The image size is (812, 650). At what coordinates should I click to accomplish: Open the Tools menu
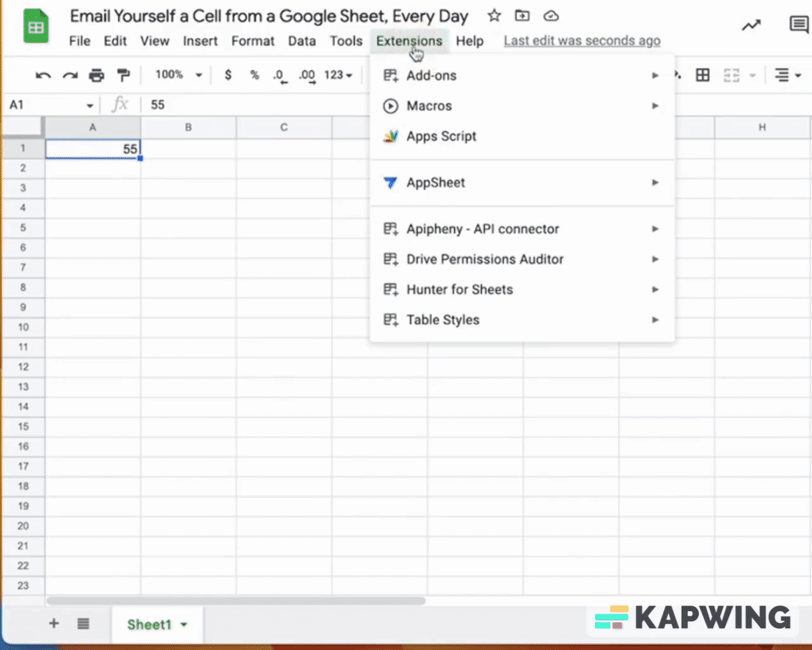point(346,41)
